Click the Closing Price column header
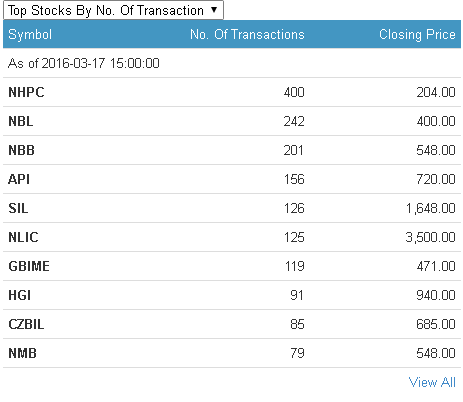 [417, 35]
